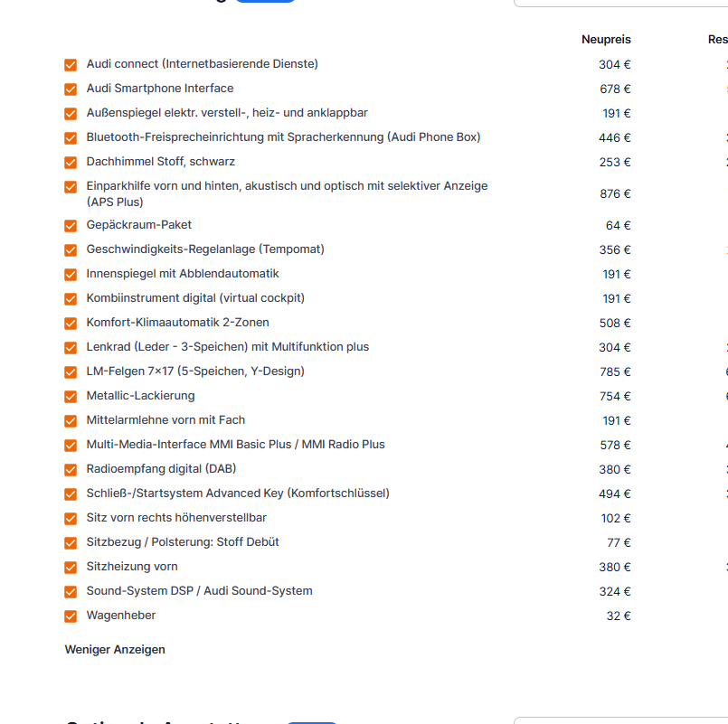
Task: Collapse list with Weniger Anzeigen
Action: click(115, 649)
